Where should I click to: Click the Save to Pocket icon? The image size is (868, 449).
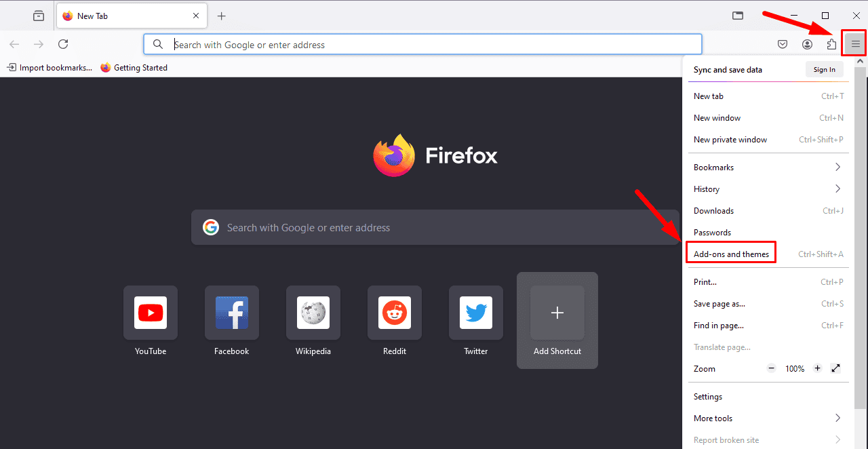coord(783,44)
